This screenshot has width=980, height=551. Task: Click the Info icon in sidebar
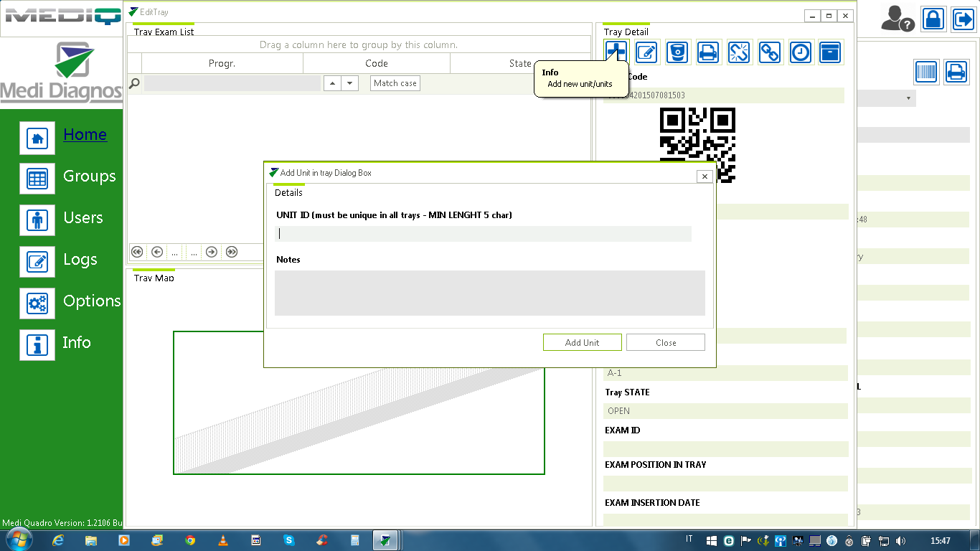(37, 345)
